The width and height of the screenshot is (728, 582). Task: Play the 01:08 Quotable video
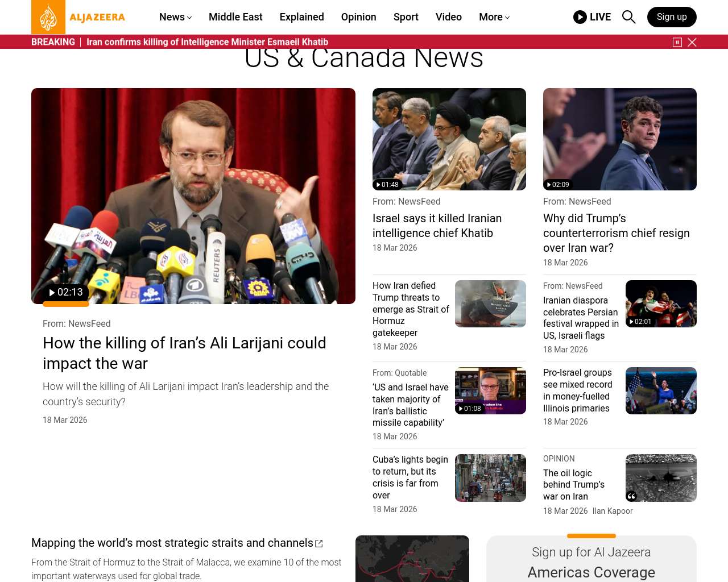(470, 409)
